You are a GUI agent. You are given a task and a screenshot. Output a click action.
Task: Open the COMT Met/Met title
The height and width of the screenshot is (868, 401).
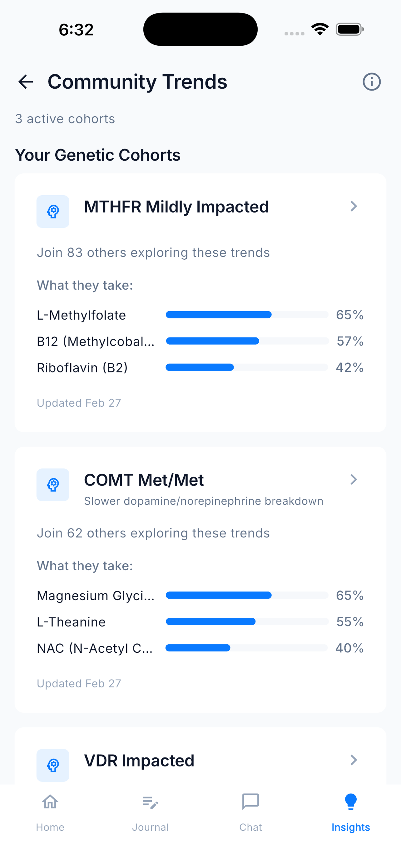144,480
